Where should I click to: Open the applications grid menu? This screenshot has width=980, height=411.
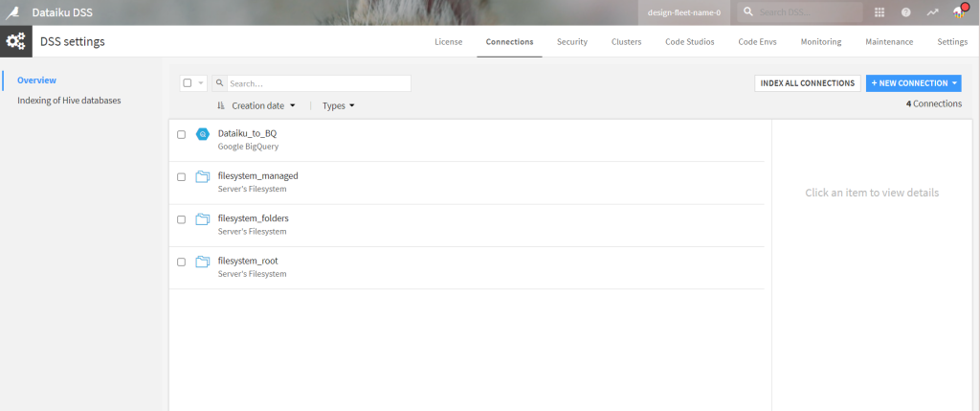880,12
